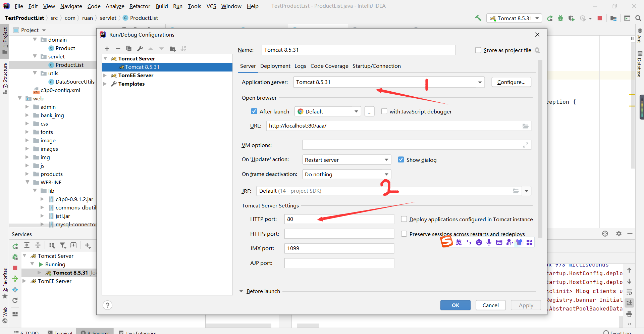This screenshot has width=644, height=334.
Task: Click the Configure... button
Action: pos(511,82)
